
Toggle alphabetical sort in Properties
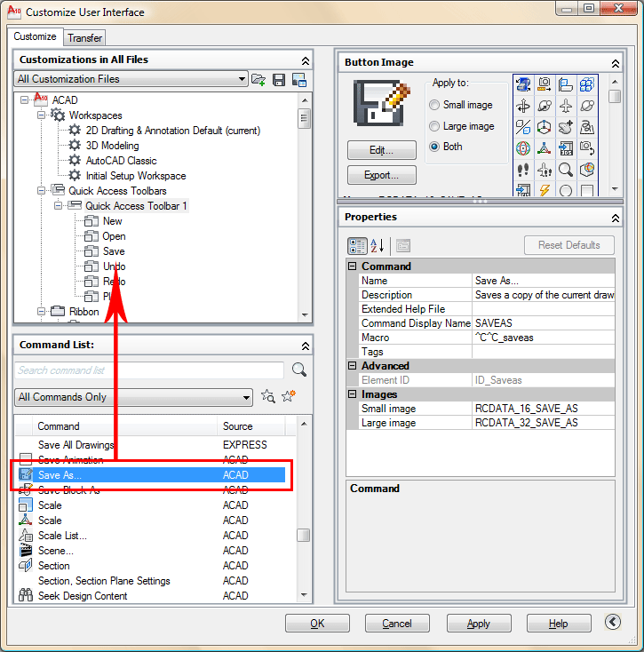point(378,246)
